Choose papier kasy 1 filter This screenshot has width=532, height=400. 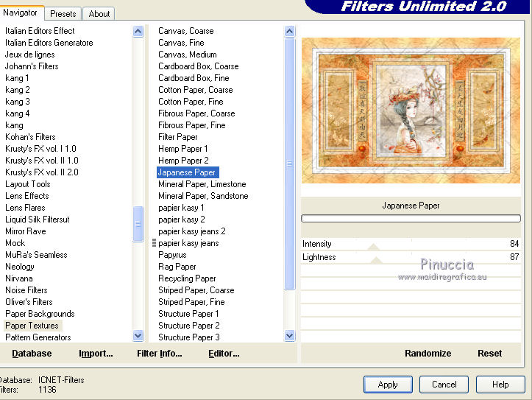tap(181, 208)
